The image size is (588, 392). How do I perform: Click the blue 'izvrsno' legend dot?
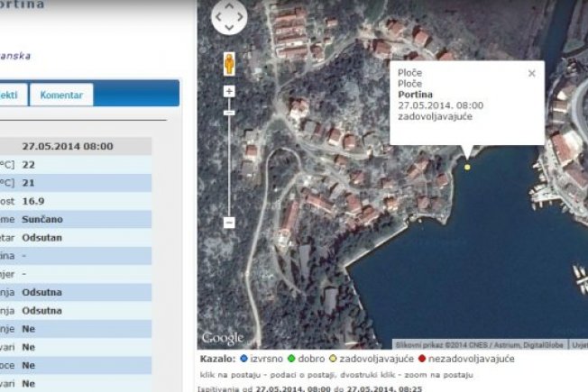click(243, 358)
